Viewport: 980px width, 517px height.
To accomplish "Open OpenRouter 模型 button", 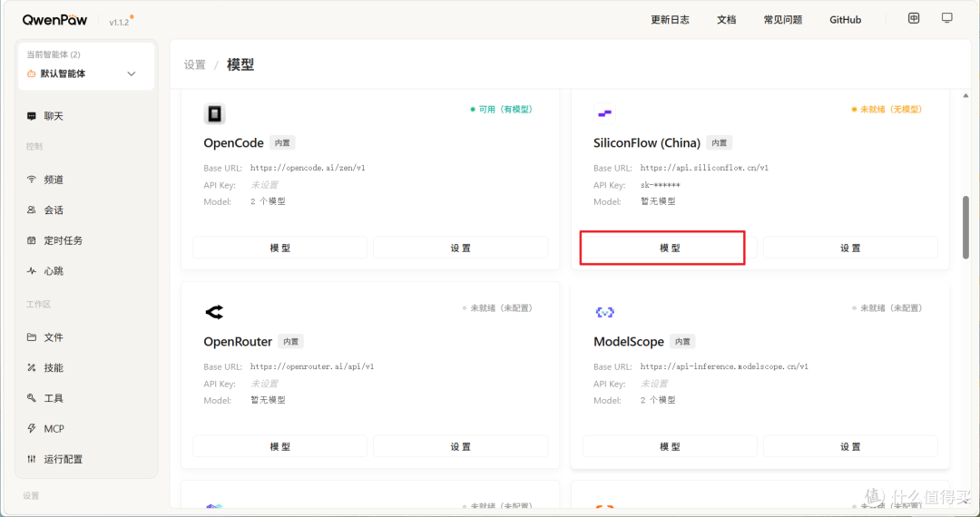I will tap(280, 446).
